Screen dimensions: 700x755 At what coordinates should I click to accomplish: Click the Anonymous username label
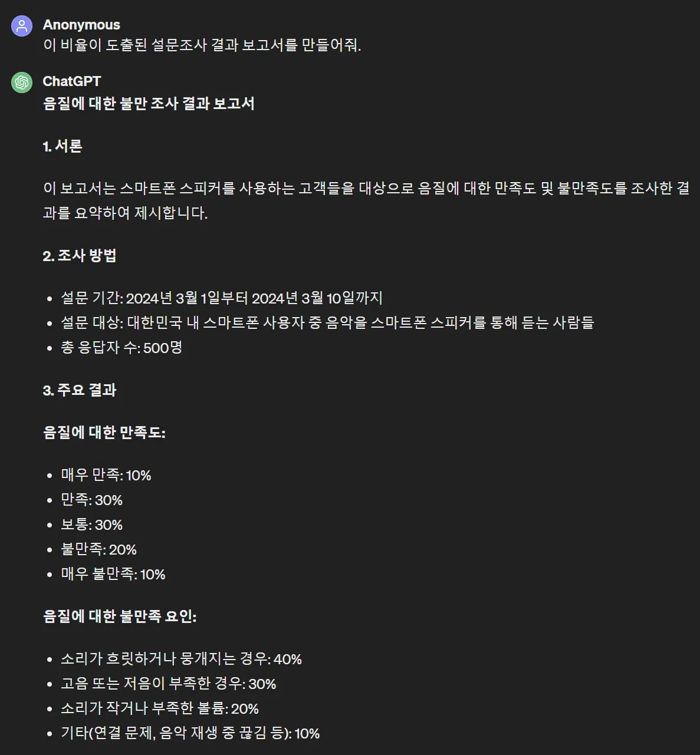81,25
